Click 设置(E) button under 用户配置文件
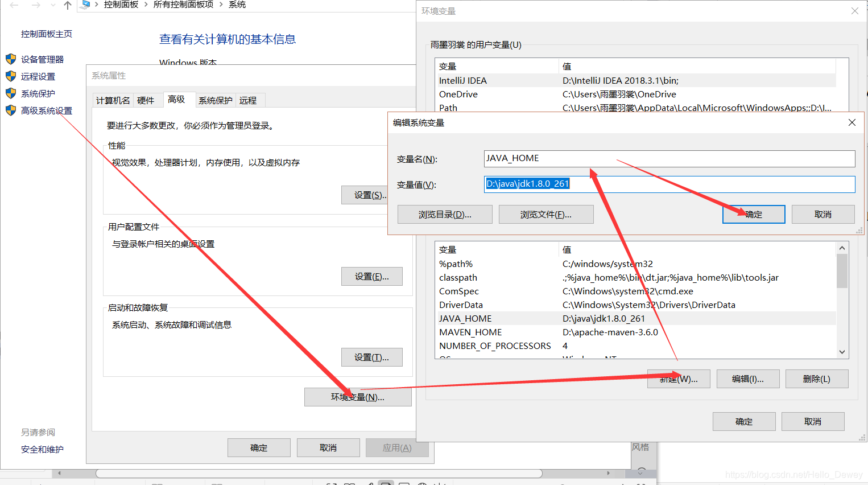 [371, 276]
